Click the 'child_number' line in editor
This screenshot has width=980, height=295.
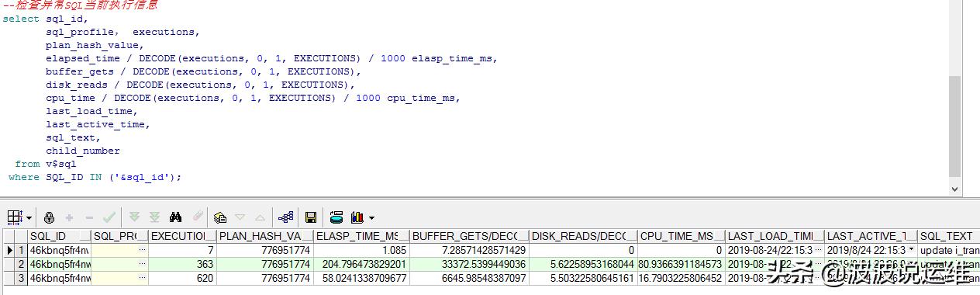(x=83, y=151)
